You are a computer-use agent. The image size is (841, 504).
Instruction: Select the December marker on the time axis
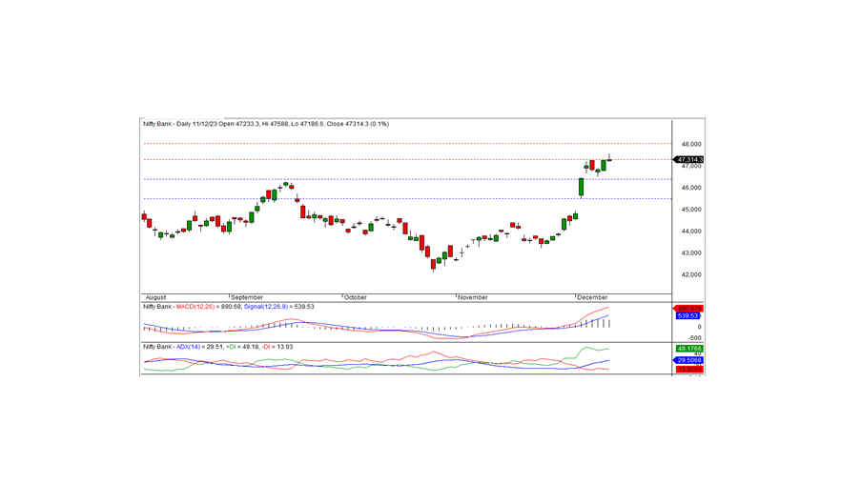tap(592, 297)
